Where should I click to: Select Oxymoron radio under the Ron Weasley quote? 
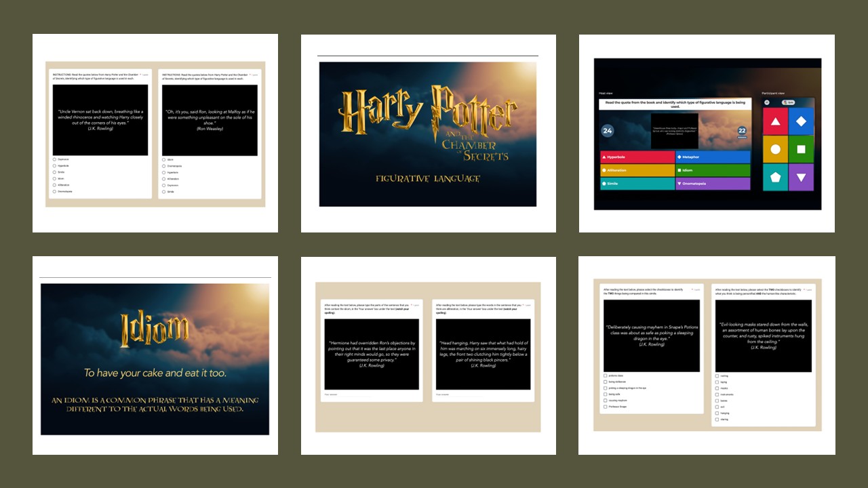[163, 185]
